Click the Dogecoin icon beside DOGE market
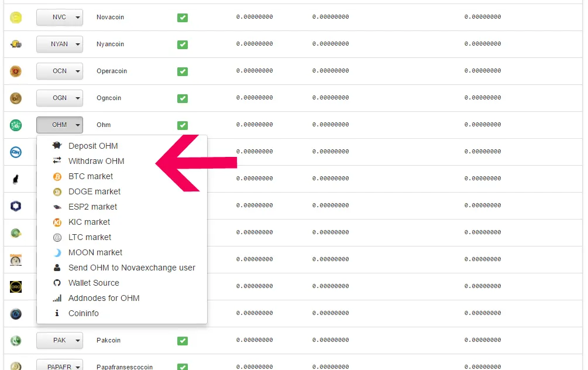 (57, 192)
